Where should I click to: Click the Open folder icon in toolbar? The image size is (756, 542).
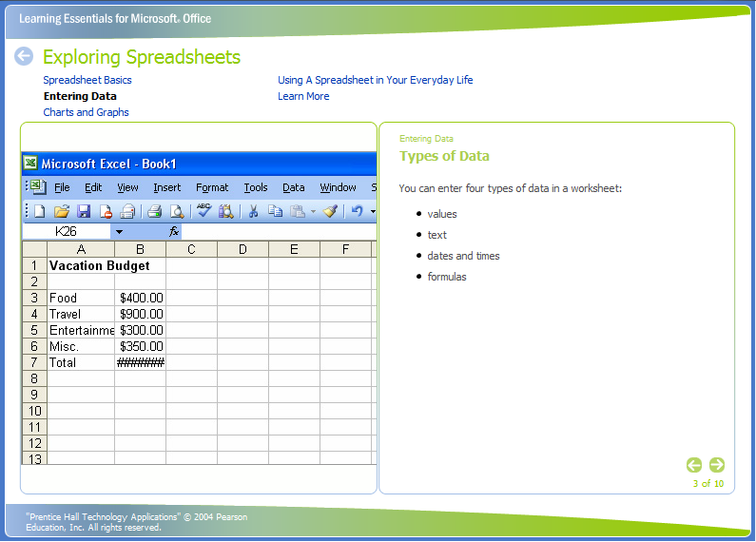pos(62,211)
